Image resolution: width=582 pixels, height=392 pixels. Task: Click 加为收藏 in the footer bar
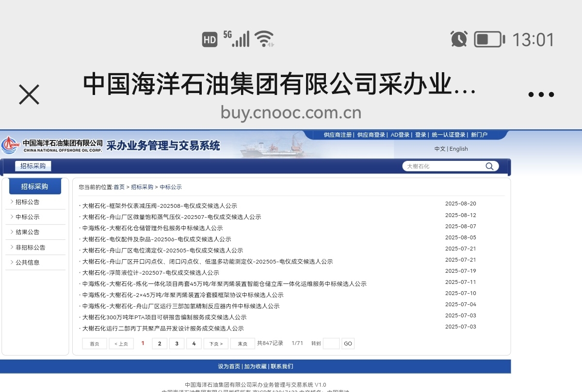(256, 366)
